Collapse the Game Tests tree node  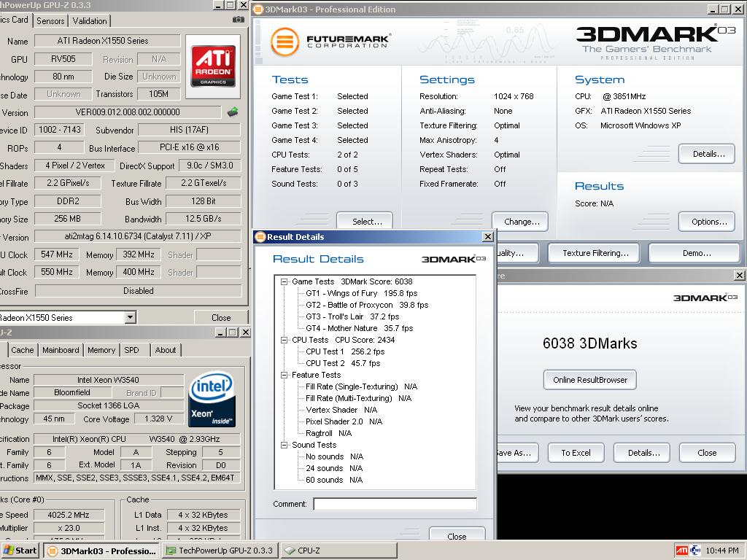285,281
